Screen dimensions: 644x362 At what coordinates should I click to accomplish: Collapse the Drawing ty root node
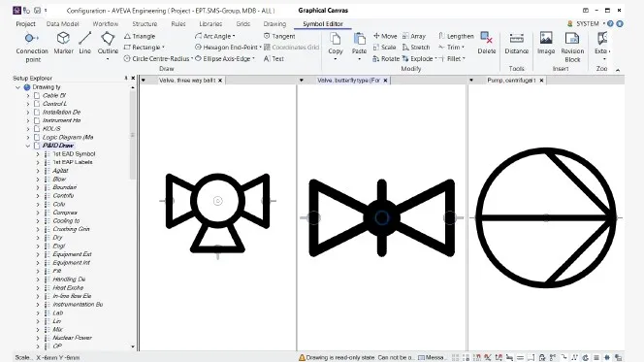click(17, 87)
